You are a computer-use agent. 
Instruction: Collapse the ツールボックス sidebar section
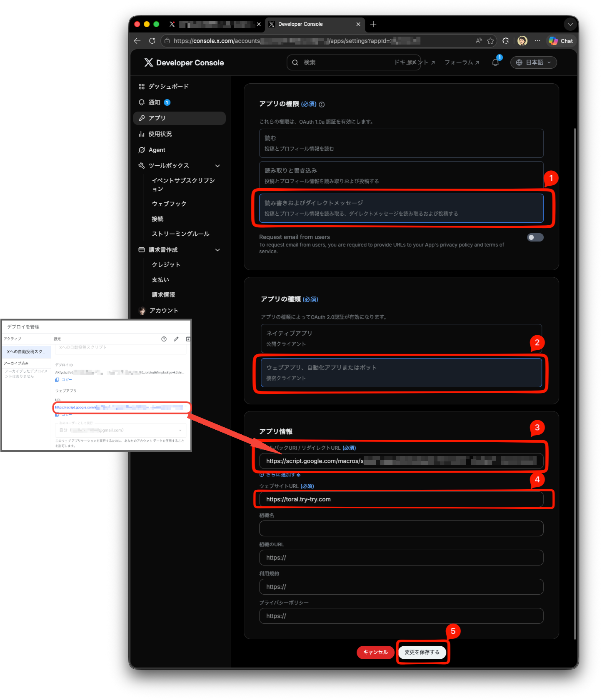pos(217,166)
